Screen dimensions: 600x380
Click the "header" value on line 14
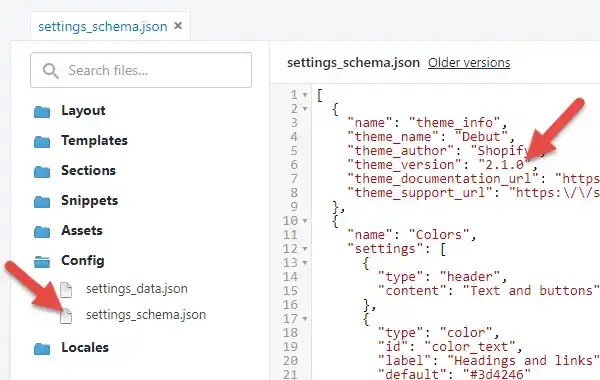[470, 277]
